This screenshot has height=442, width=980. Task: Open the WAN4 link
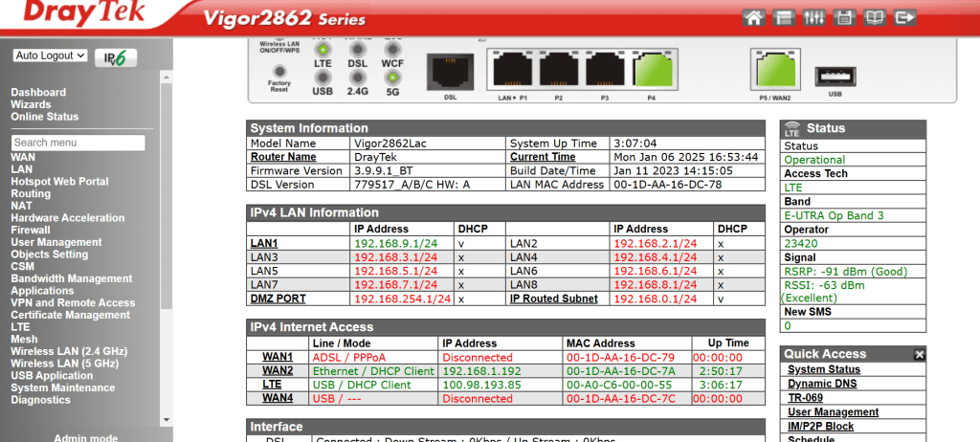(x=278, y=398)
